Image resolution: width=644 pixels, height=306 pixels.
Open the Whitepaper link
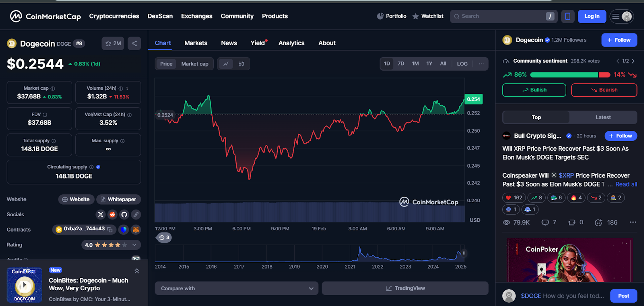coord(118,199)
